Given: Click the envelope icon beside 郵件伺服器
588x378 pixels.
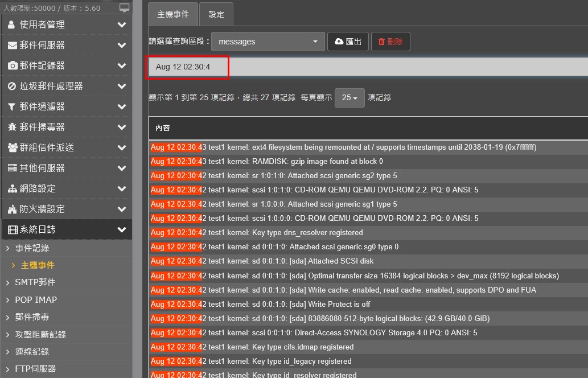Looking at the screenshot, I should click(13, 46).
